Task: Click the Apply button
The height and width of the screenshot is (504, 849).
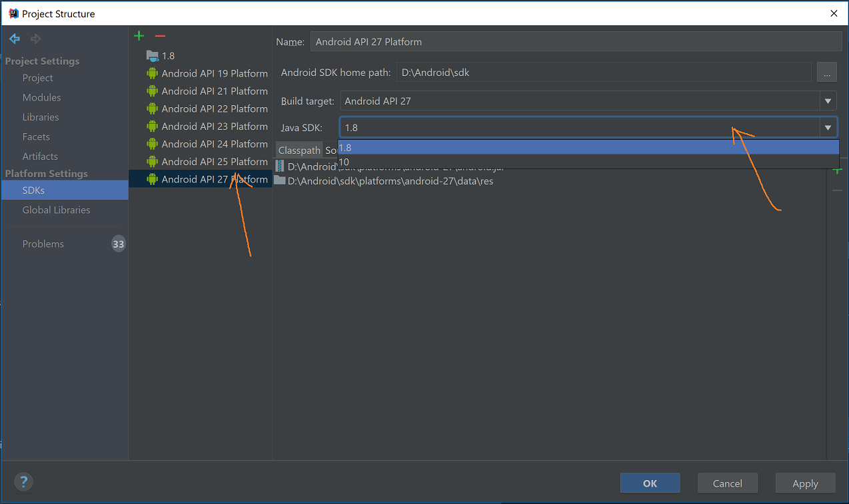Action: (805, 483)
